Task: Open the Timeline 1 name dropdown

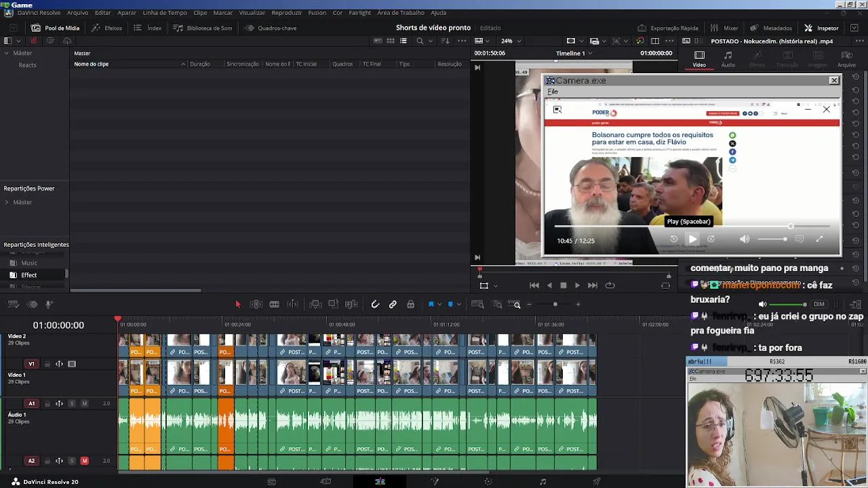Action: (574, 53)
